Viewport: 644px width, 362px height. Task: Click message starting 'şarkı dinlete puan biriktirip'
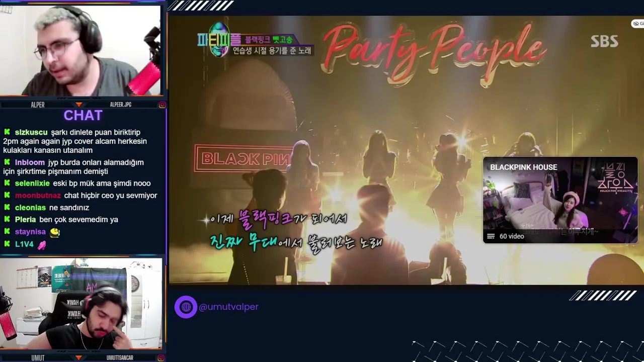tap(75, 141)
